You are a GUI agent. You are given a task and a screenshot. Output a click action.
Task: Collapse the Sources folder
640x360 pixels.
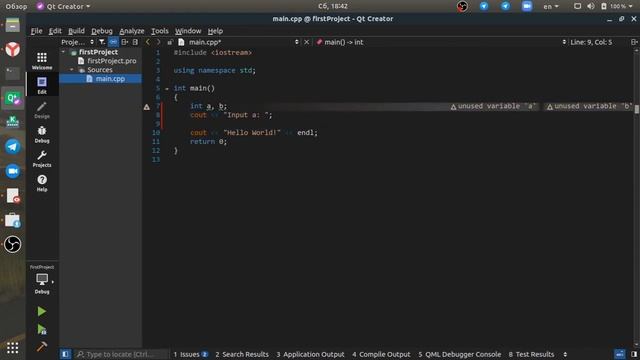click(x=72, y=70)
